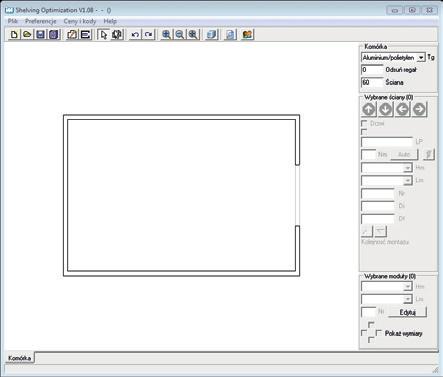
Task: Click the Odsuń regał input field
Action: [x=372, y=70]
